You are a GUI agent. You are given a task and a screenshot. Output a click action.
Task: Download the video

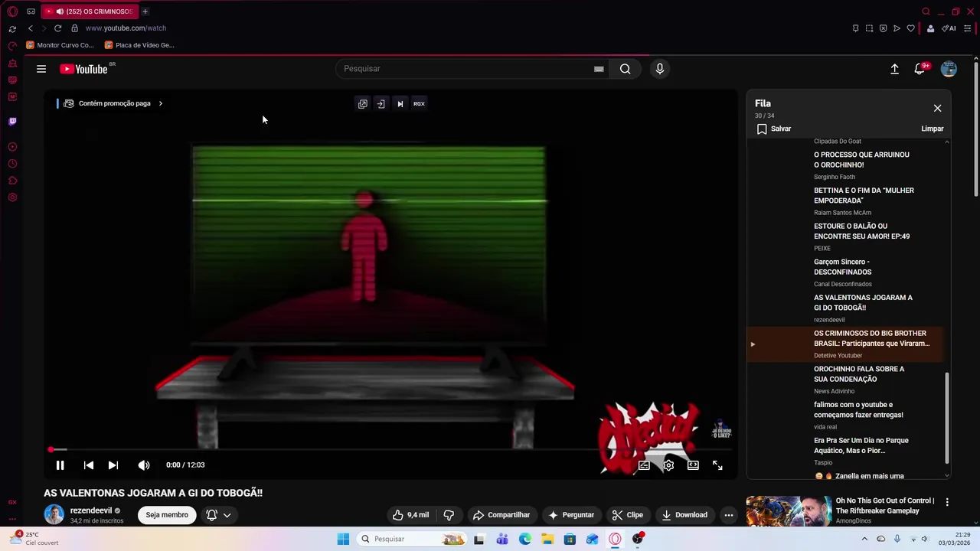[x=684, y=515]
